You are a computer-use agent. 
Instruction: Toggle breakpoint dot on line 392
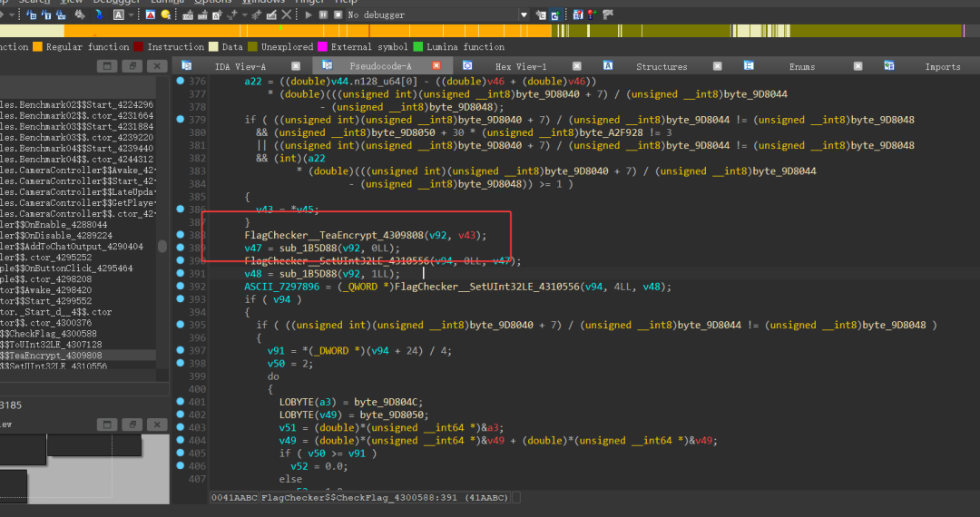pyautogui.click(x=180, y=286)
